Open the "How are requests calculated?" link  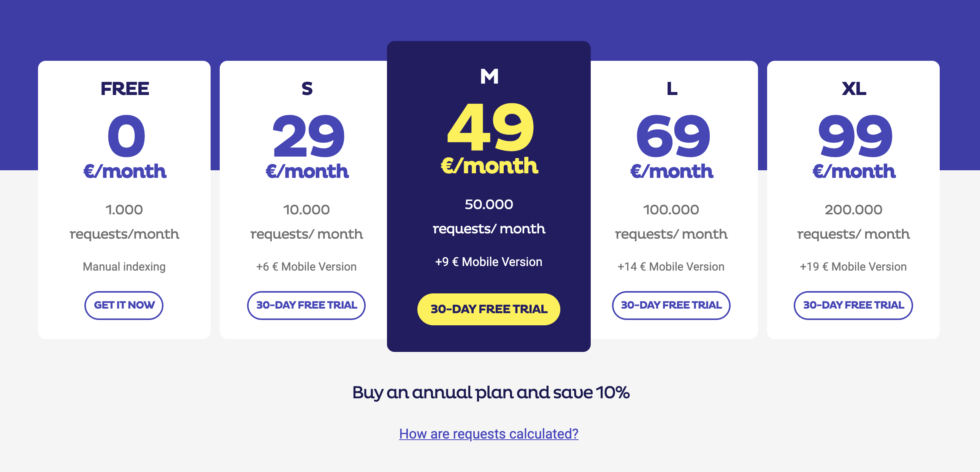488,434
